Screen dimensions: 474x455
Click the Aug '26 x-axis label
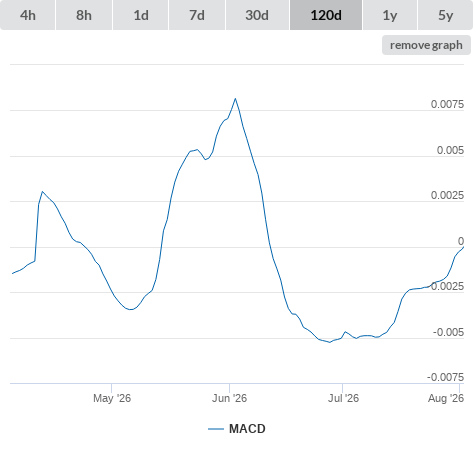point(446,398)
